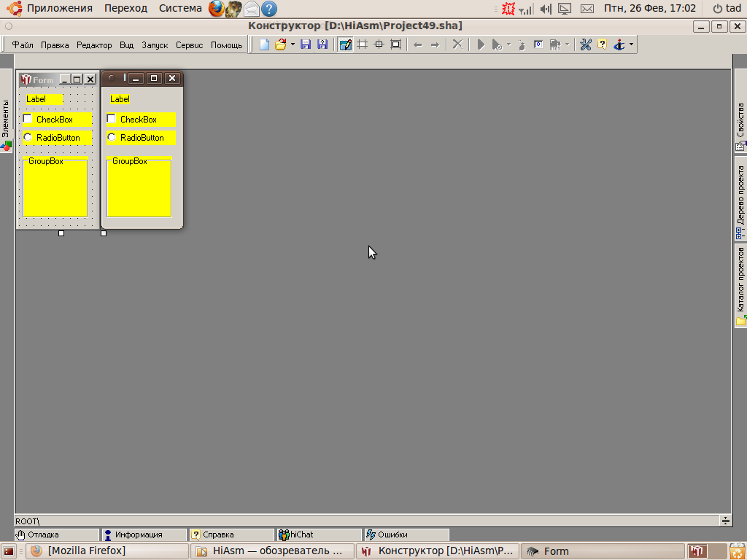
Task: Click the grid alignment icon in toolbar
Action: pos(362,44)
